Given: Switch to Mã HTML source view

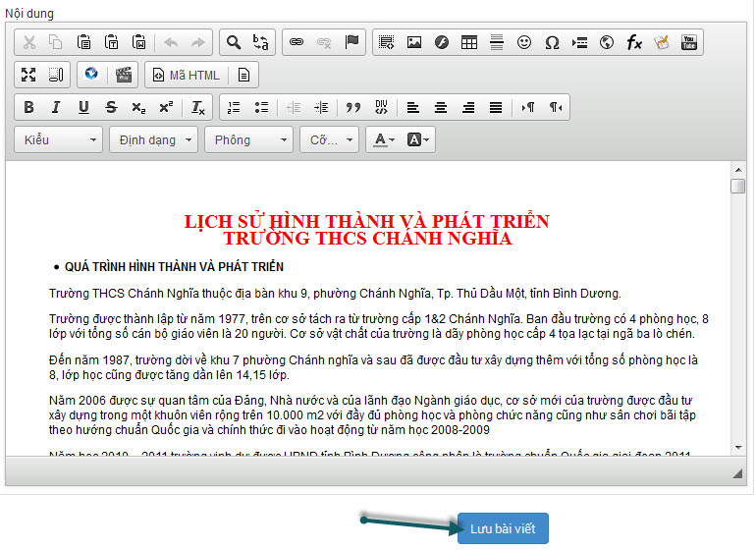Looking at the screenshot, I should click(187, 76).
